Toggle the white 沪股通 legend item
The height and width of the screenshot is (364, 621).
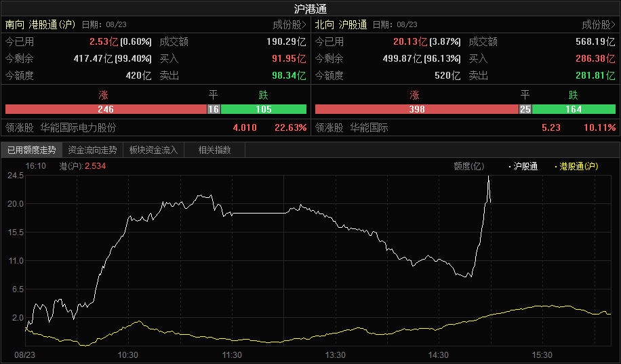[x=523, y=166]
